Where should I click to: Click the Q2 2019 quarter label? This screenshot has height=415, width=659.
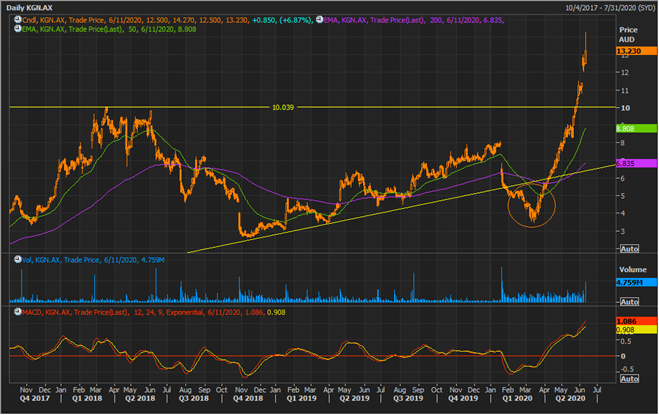click(354, 398)
